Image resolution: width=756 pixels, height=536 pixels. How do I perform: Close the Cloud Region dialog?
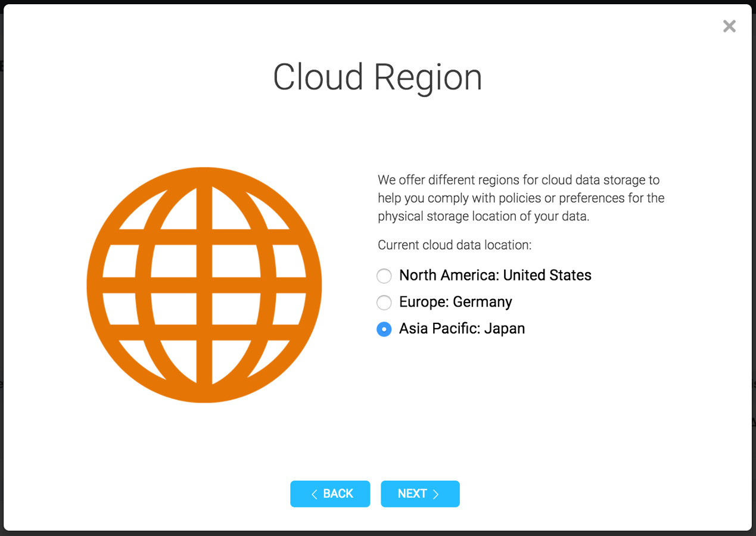pos(729,26)
